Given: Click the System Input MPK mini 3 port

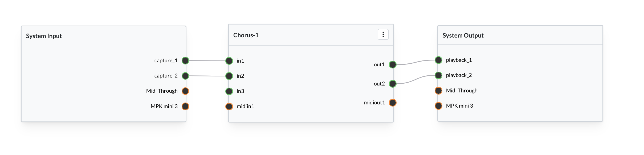Looking at the screenshot, I should point(185,106).
